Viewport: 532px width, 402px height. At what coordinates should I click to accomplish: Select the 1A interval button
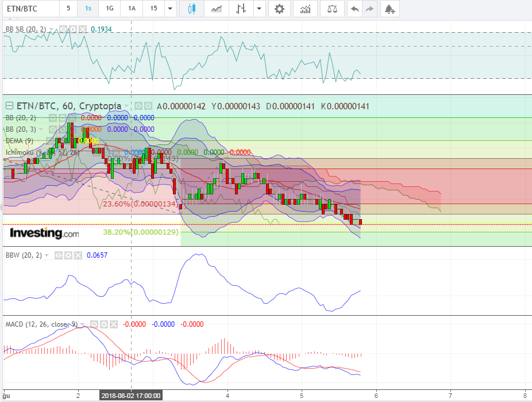(132, 9)
